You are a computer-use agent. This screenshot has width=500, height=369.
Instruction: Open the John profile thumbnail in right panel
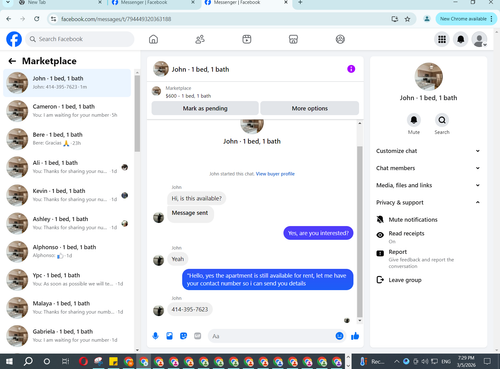[x=429, y=76]
